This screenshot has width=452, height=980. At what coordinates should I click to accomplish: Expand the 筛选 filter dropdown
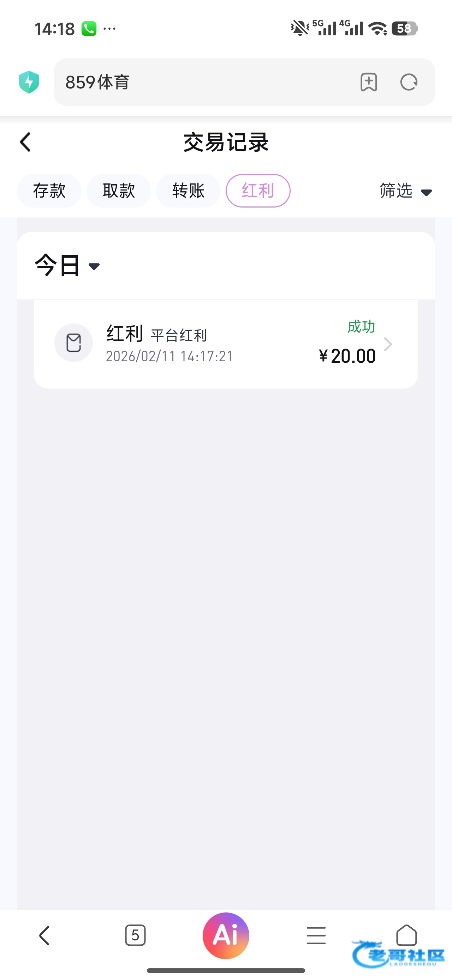pyautogui.click(x=406, y=191)
